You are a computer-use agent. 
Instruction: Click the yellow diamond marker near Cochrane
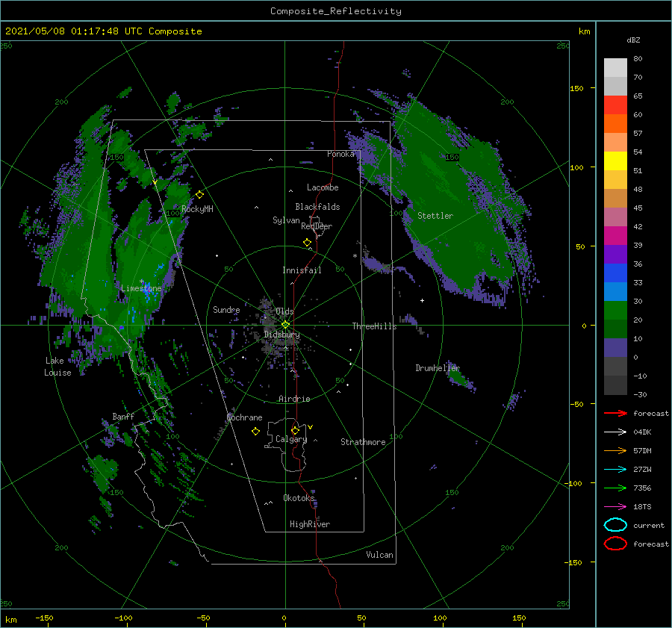(x=256, y=432)
